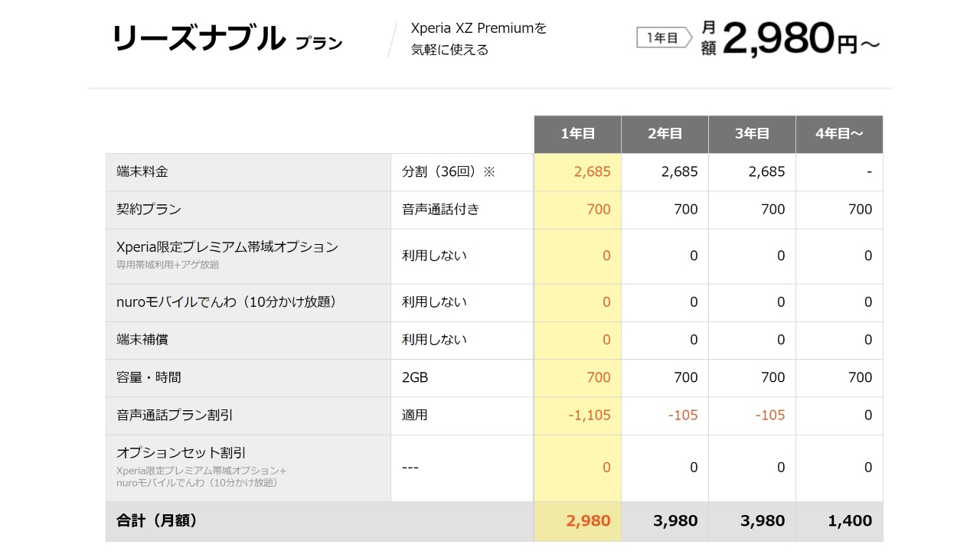Select the 音声通話付き contract plan cell

point(440,209)
